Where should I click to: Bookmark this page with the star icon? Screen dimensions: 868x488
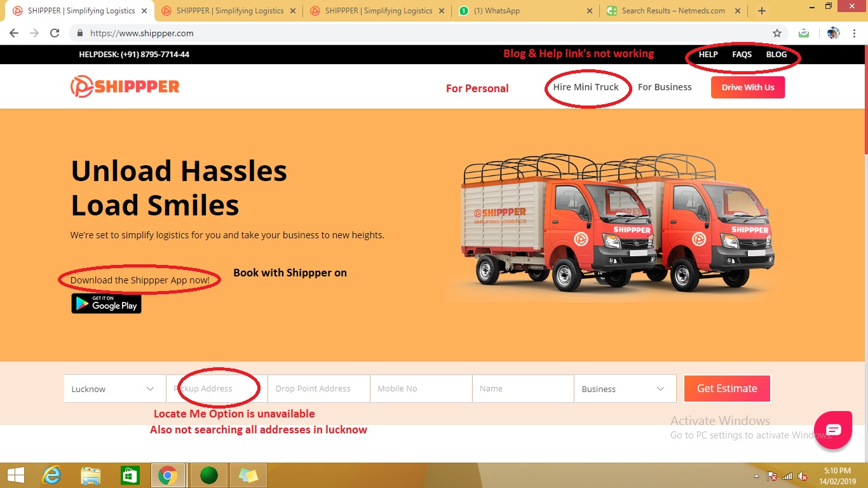click(x=776, y=33)
